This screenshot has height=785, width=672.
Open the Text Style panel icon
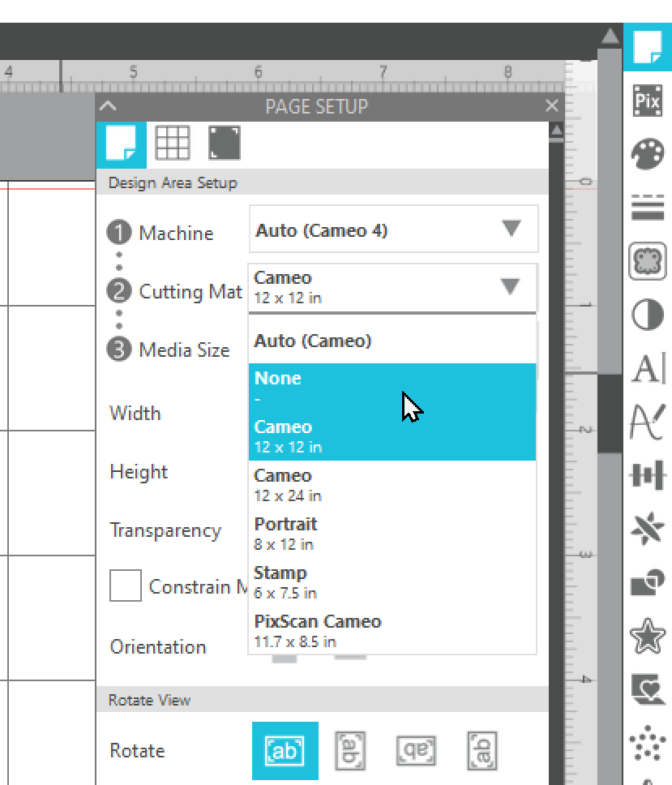(648, 368)
